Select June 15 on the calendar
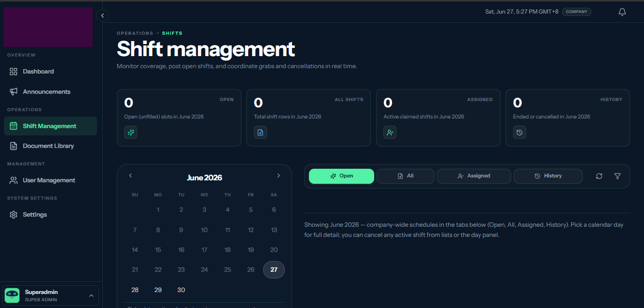Screen dimensions: 644x308 click(x=158, y=250)
